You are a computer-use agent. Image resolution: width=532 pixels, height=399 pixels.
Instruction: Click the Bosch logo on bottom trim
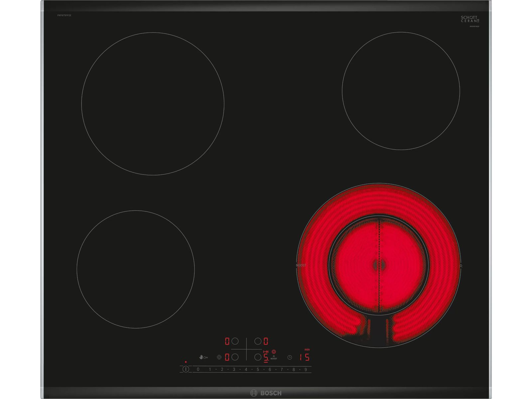[266, 393]
